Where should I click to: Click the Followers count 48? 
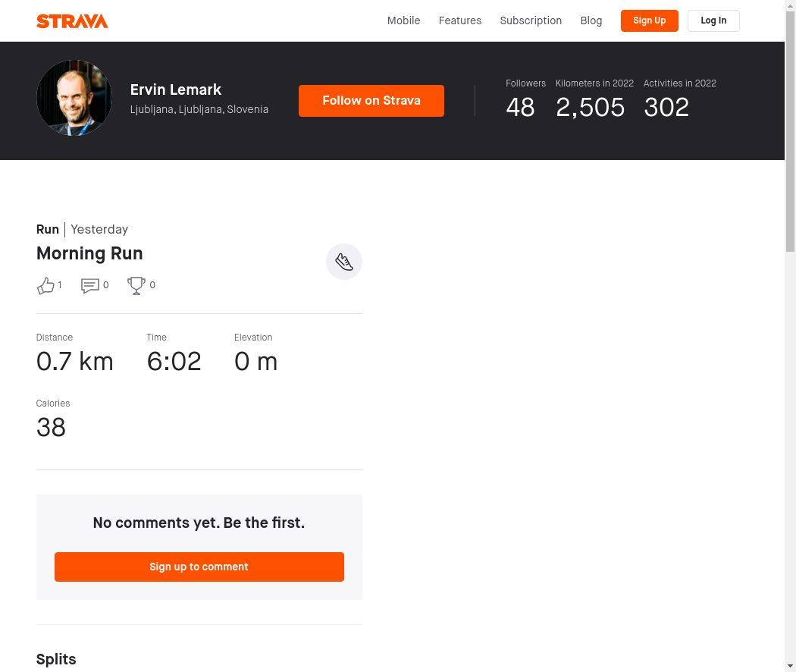(520, 108)
